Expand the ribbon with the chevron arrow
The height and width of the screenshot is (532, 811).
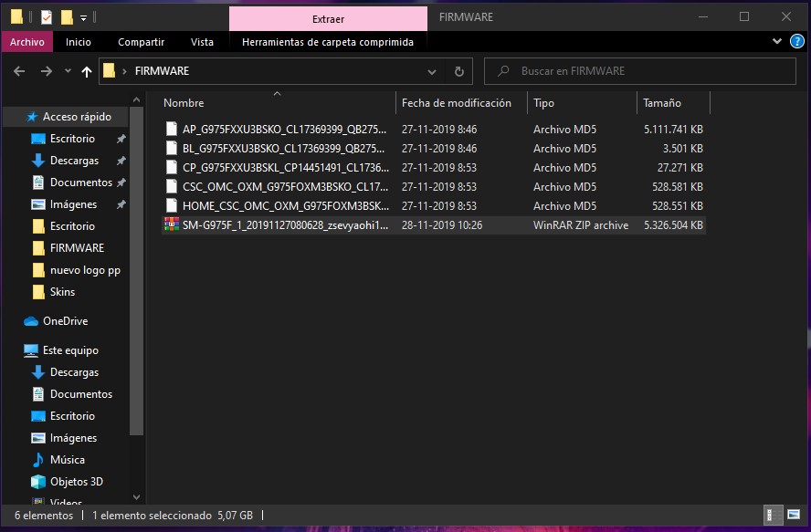click(x=777, y=41)
